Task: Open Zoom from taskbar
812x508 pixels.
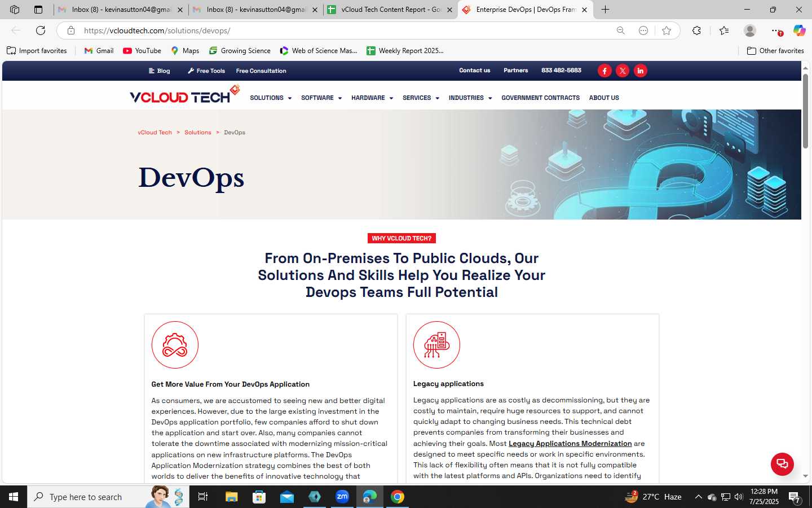Action: pos(342,497)
